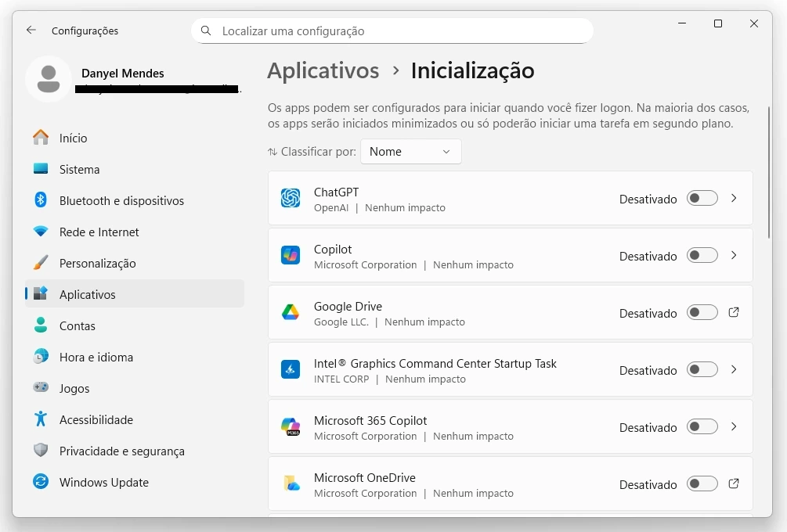Select Personalização in the sidebar

(x=135, y=263)
